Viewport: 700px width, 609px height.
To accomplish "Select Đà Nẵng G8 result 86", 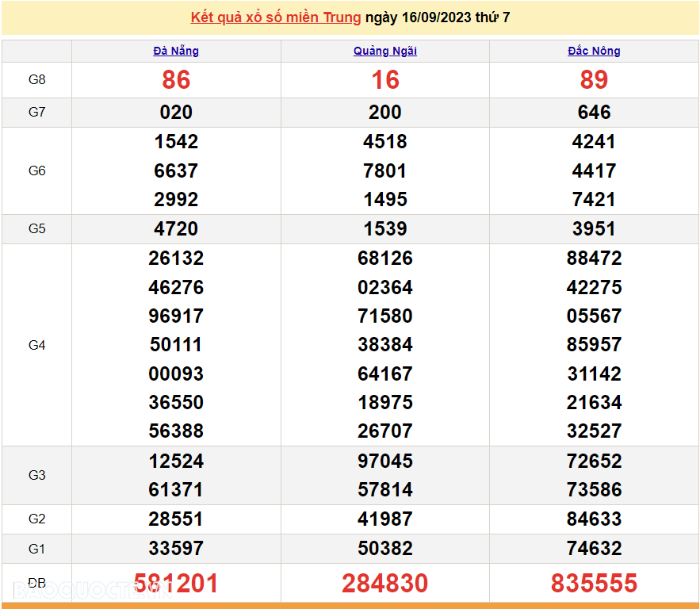I will click(x=176, y=80).
